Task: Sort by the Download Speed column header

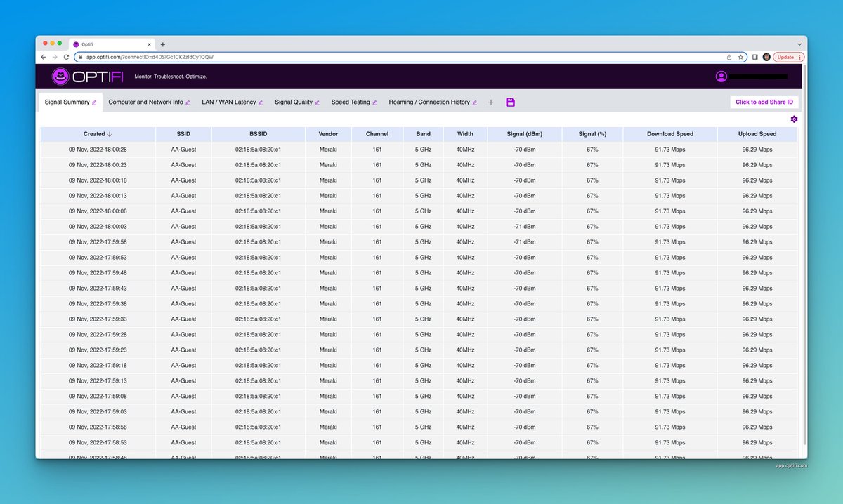Action: click(670, 134)
